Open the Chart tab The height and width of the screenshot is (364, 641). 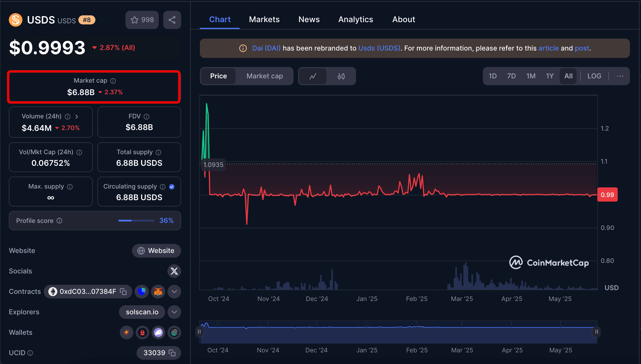click(x=220, y=19)
